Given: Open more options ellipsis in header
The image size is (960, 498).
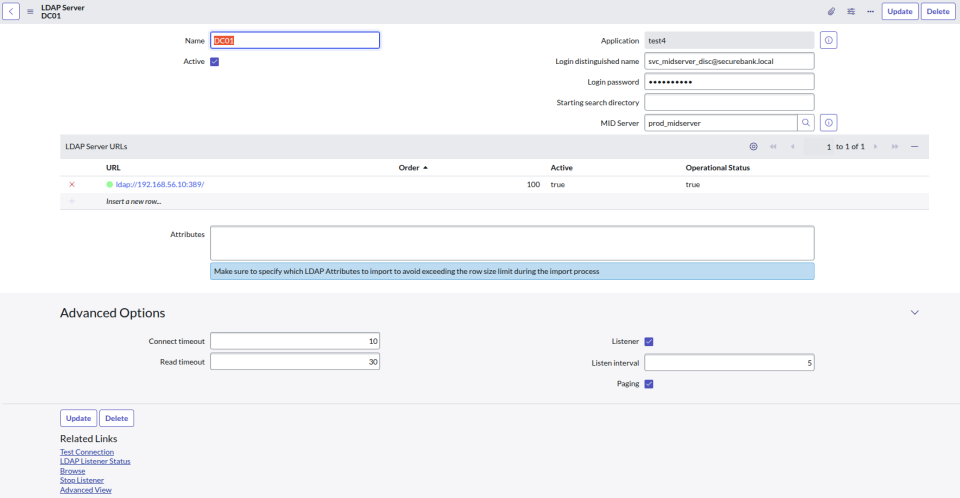Looking at the screenshot, I should point(870,12).
